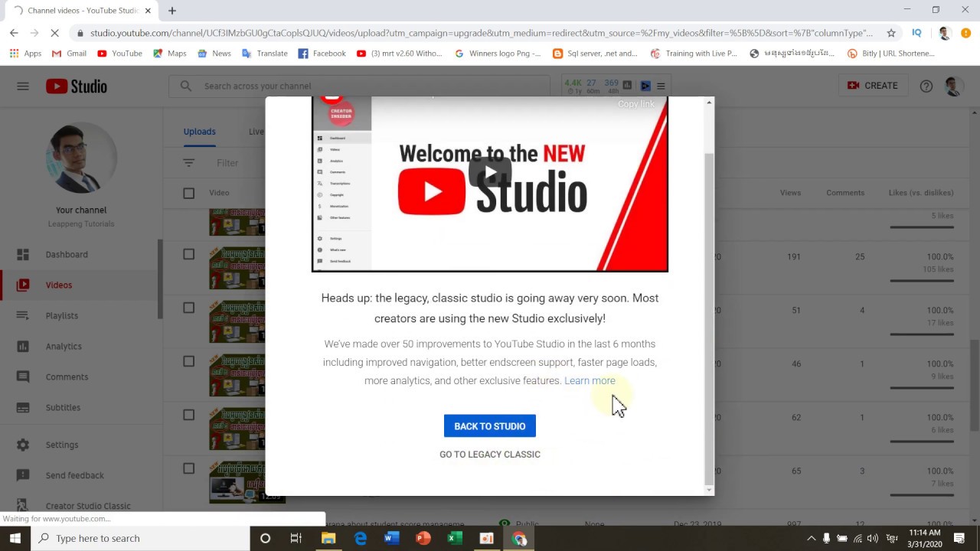Image resolution: width=980 pixels, height=551 pixels.
Task: Open the help question-mark icon
Action: coord(926,86)
